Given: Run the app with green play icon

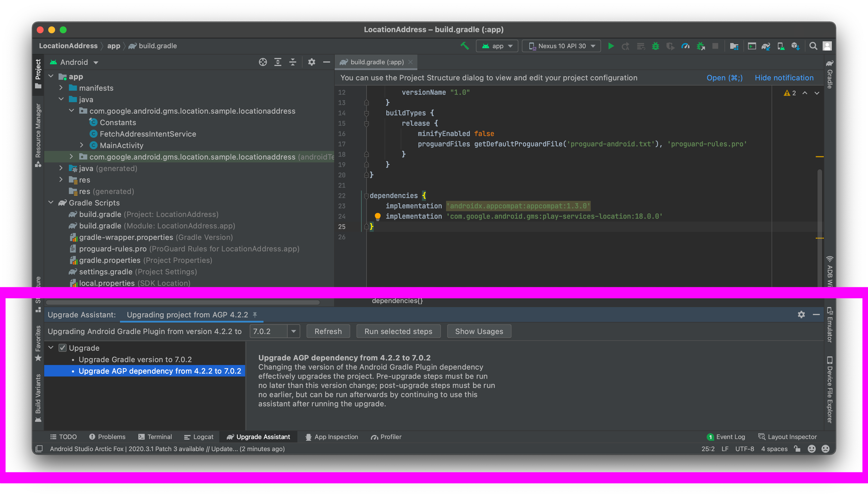Looking at the screenshot, I should pyautogui.click(x=611, y=46).
